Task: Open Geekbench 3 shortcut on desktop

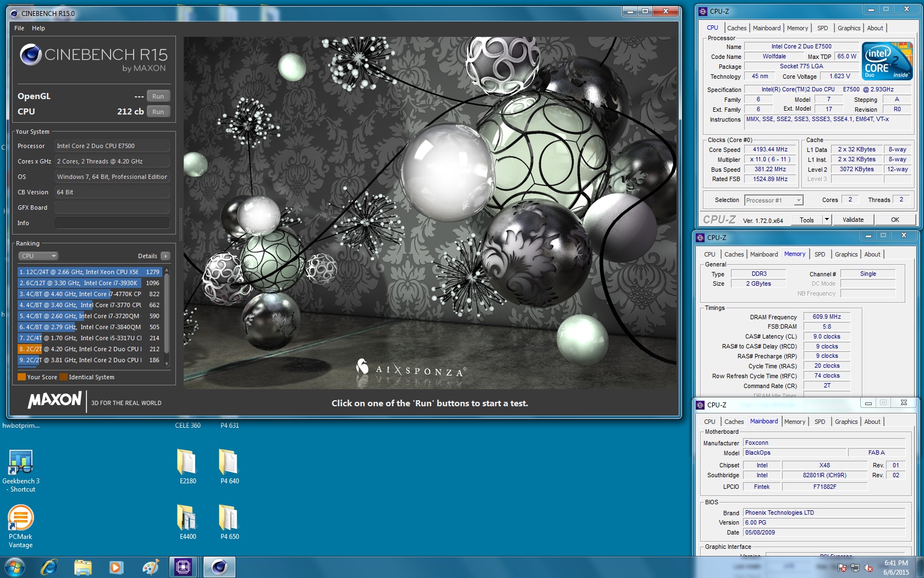Action: tap(20, 471)
